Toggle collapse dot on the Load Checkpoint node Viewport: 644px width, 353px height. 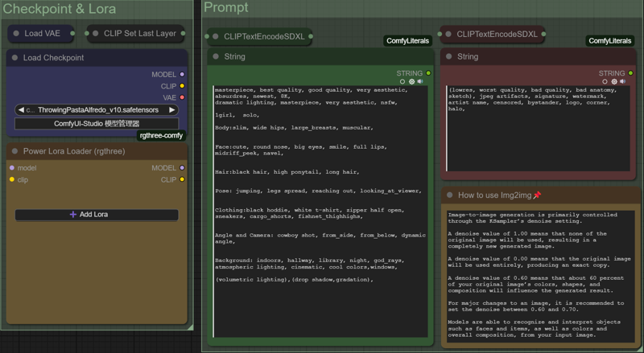tap(14, 58)
